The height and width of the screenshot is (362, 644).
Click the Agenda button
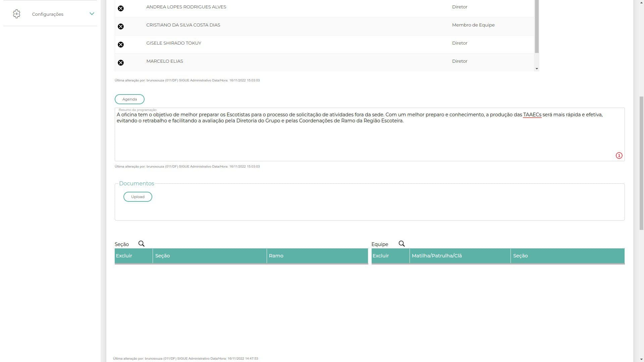[129, 99]
